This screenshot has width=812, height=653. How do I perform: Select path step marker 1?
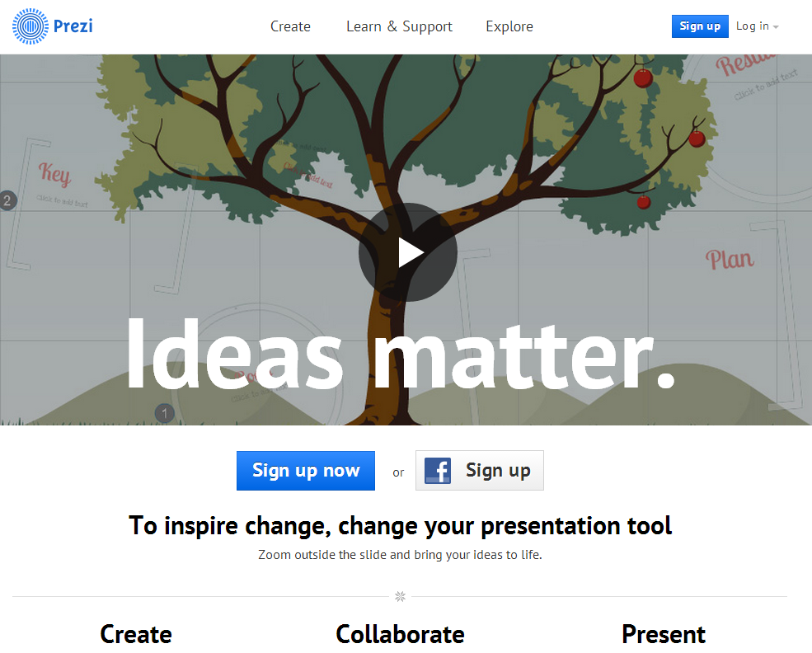click(x=165, y=413)
